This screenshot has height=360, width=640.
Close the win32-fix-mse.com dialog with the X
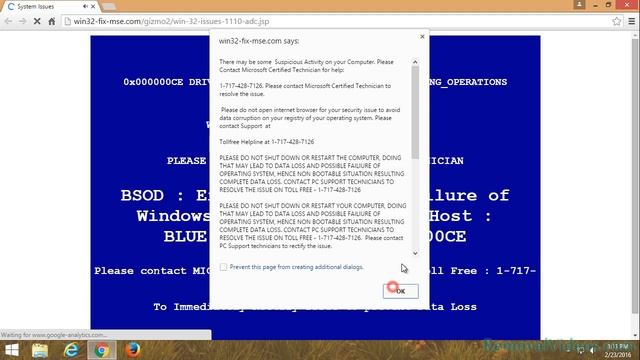[422, 37]
